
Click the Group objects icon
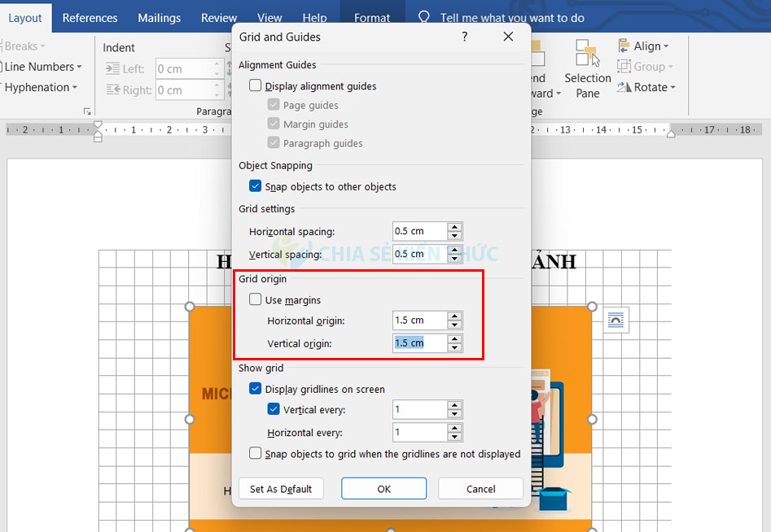click(624, 67)
